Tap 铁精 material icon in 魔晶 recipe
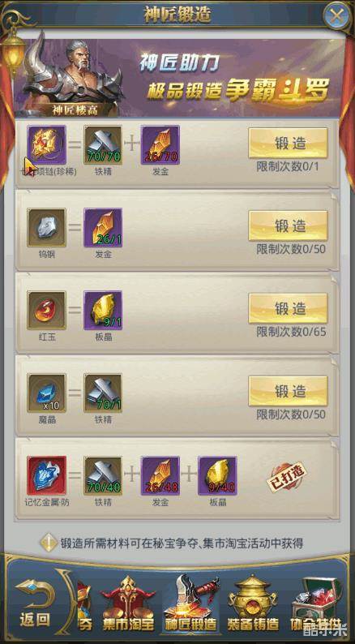355x644 pixels. [x=103, y=393]
